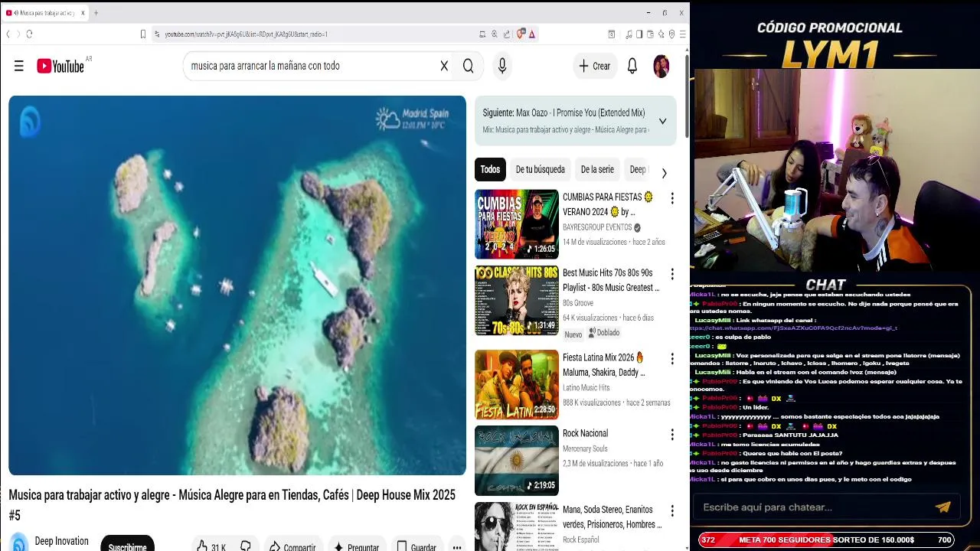This screenshot has height=551, width=980.
Task: Open the browser main menu (three lines)
Action: click(x=682, y=34)
